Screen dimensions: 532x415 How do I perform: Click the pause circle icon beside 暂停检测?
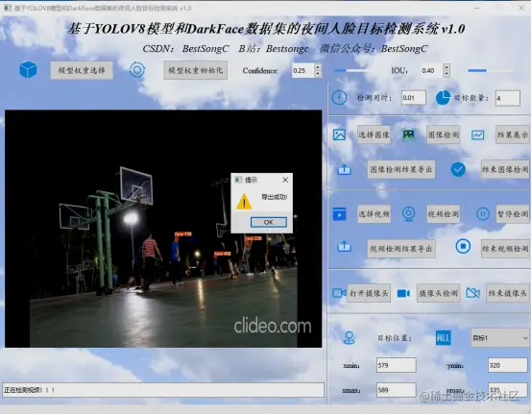point(482,214)
